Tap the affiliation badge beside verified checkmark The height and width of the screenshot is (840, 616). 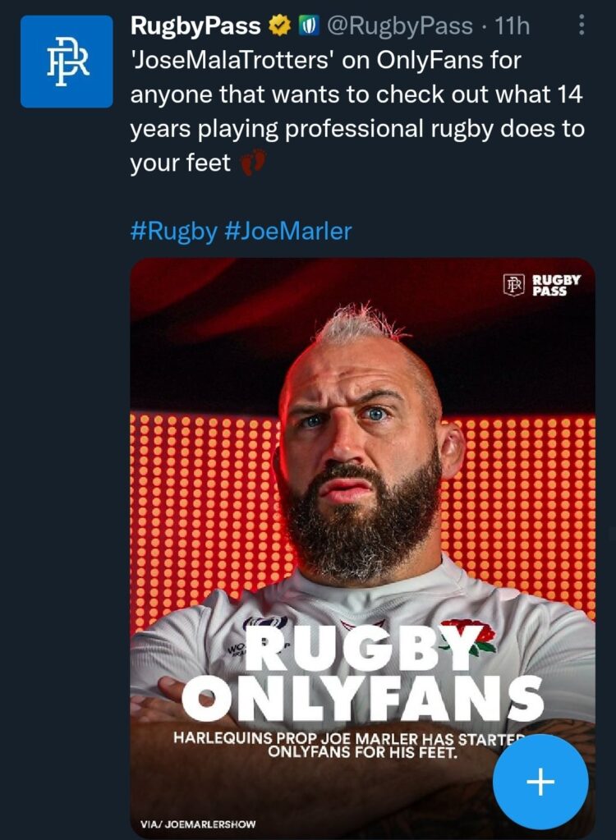(304, 27)
